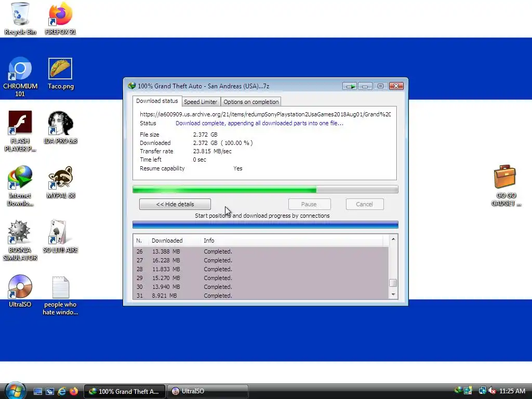
Task: Click the Cancel download button
Action: coord(365,204)
